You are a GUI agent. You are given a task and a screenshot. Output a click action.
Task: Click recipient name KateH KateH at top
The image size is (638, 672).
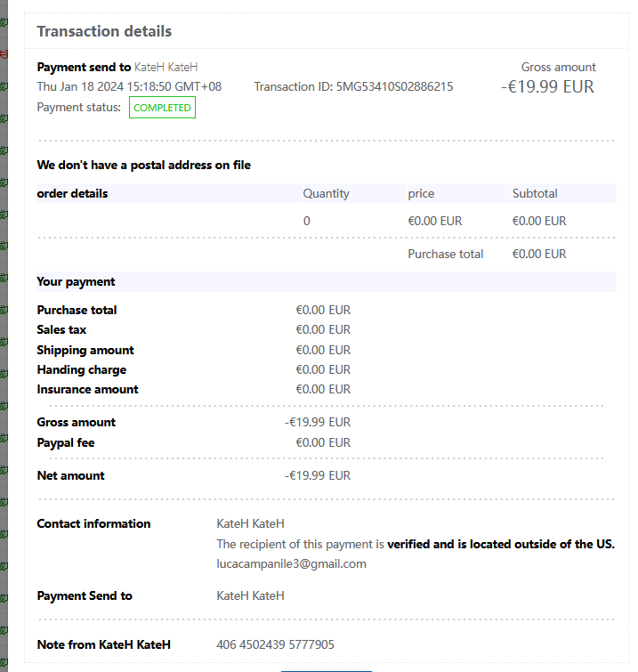click(166, 68)
